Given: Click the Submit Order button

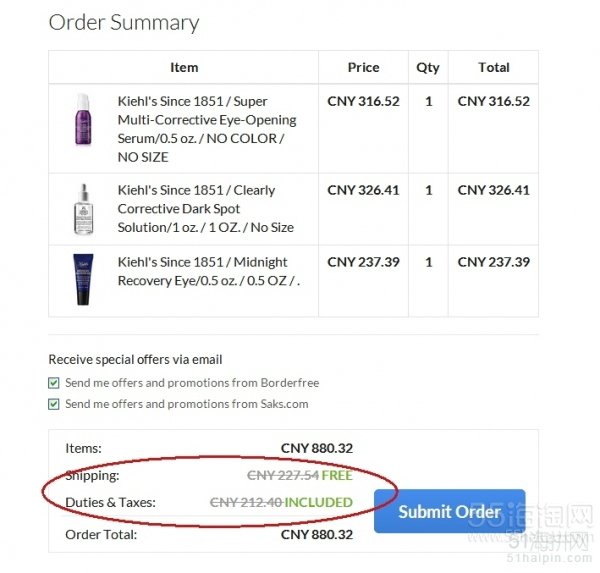Looking at the screenshot, I should tap(449, 511).
